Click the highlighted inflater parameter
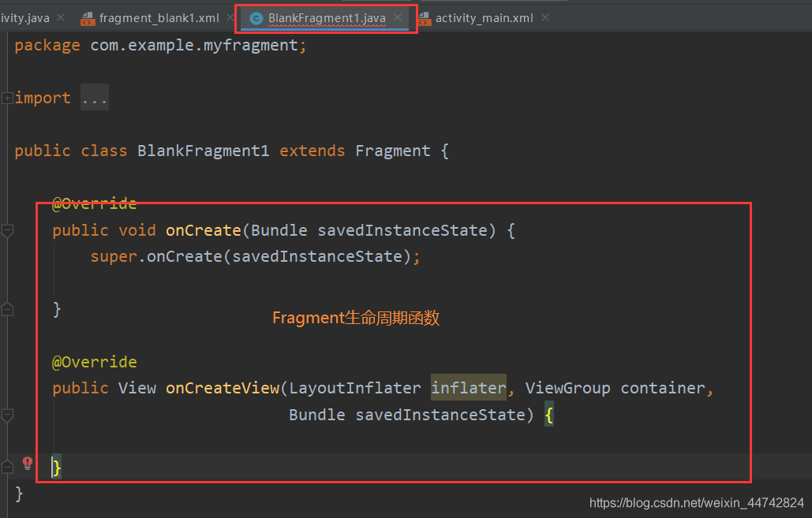 469,388
